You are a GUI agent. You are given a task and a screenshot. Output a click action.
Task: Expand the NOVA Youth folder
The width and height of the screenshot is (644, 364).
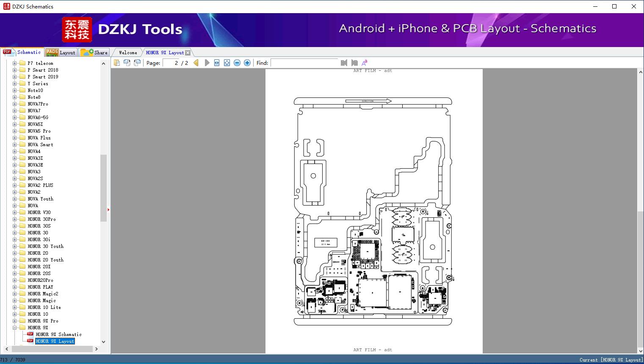[x=15, y=199]
